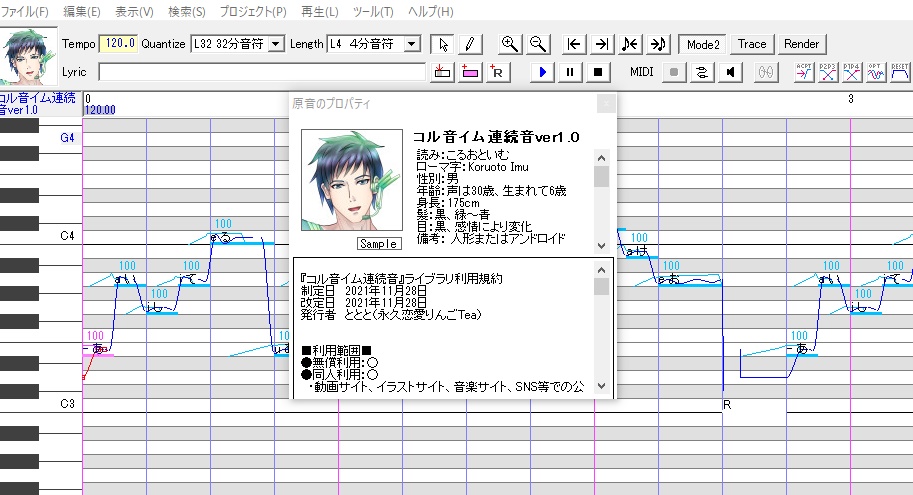Click the profile text scroll down arrow
Image resolution: width=913 pixels, height=495 pixels.
tap(601, 246)
